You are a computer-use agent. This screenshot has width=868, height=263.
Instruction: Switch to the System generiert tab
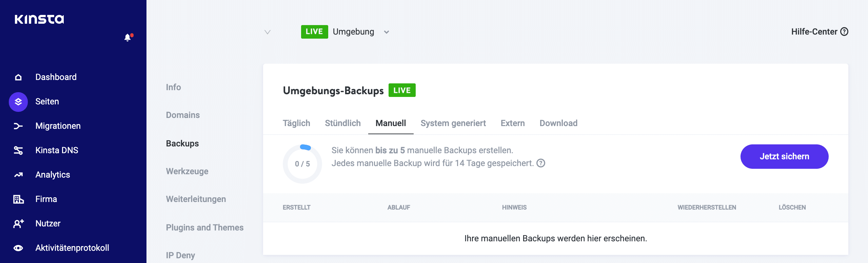(x=453, y=123)
